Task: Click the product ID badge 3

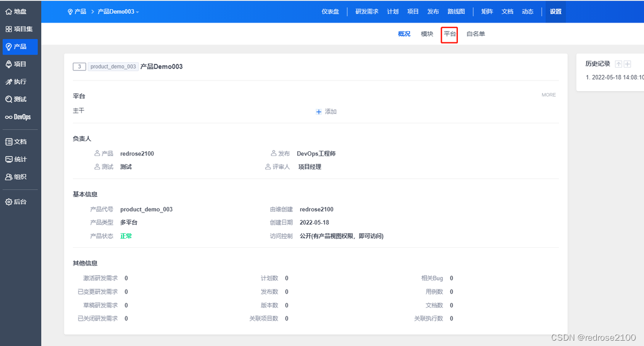Action: pyautogui.click(x=79, y=67)
